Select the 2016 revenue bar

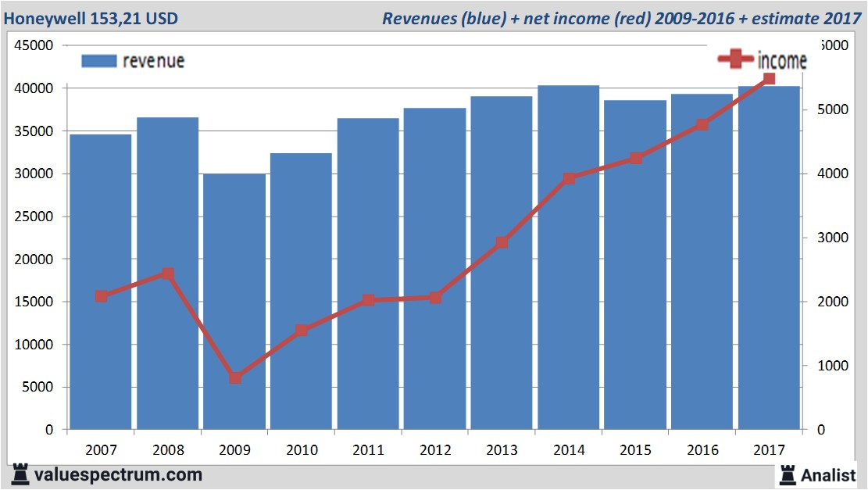[702, 262]
